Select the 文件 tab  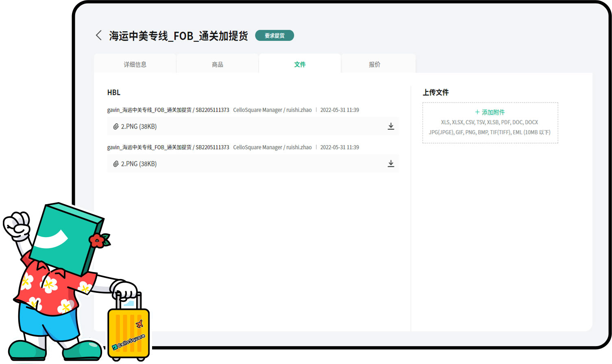tap(300, 64)
